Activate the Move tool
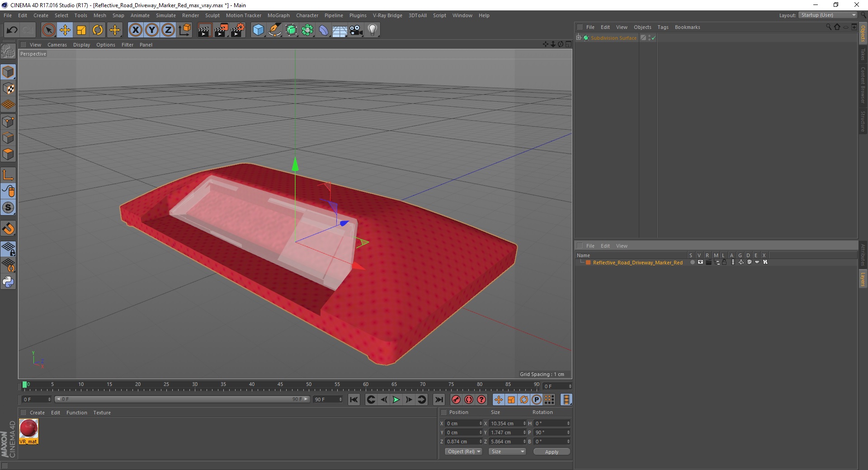868x470 pixels. click(65, 30)
